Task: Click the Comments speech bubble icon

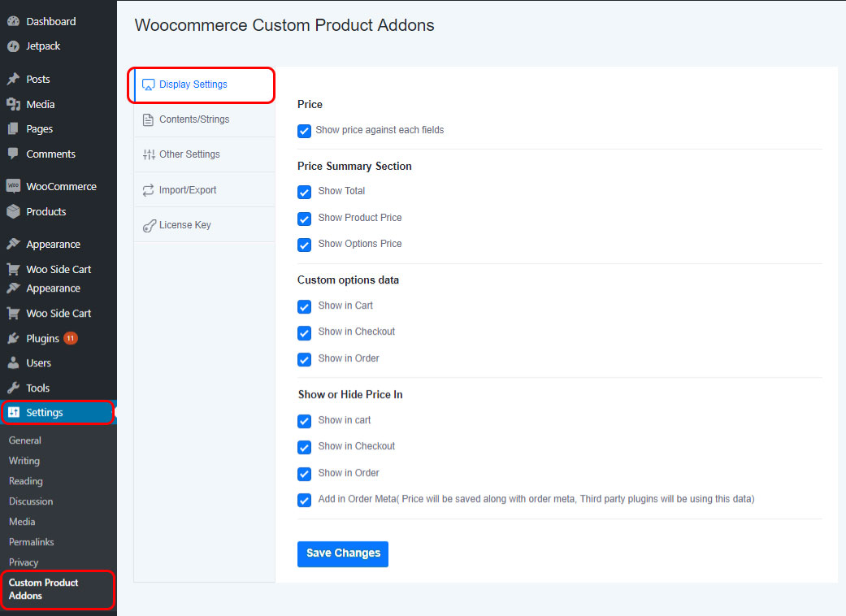Action: point(14,154)
